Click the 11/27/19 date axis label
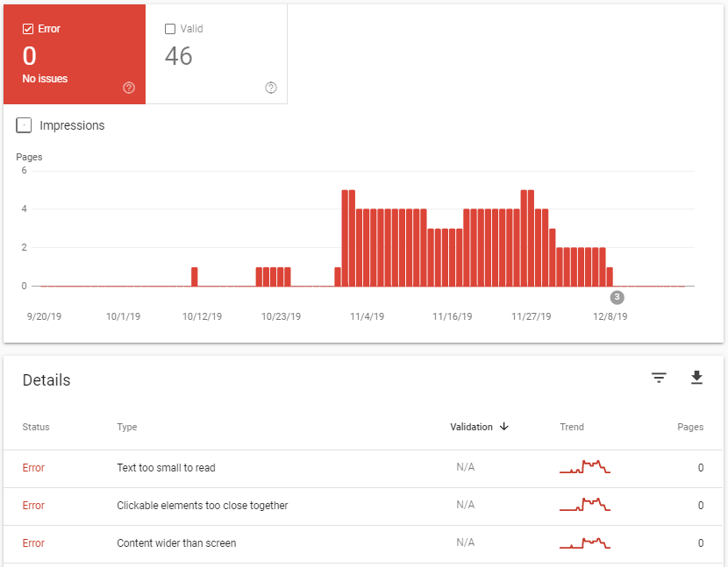Screen dimensions: 728x567 point(532,316)
